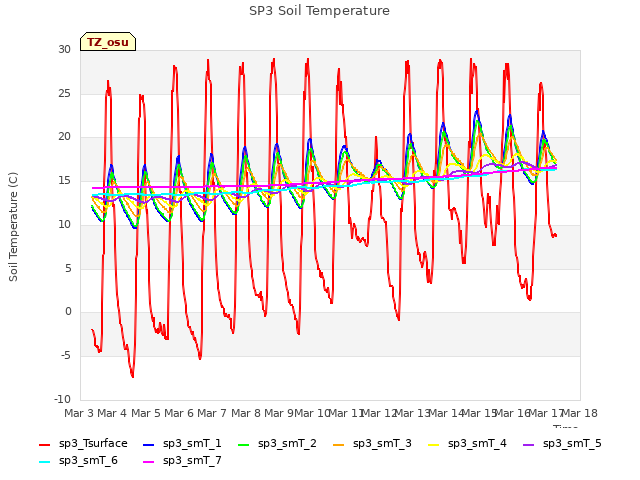Toggle sp3_smT_5 legend entry
The height and width of the screenshot is (480, 640).
562,444
